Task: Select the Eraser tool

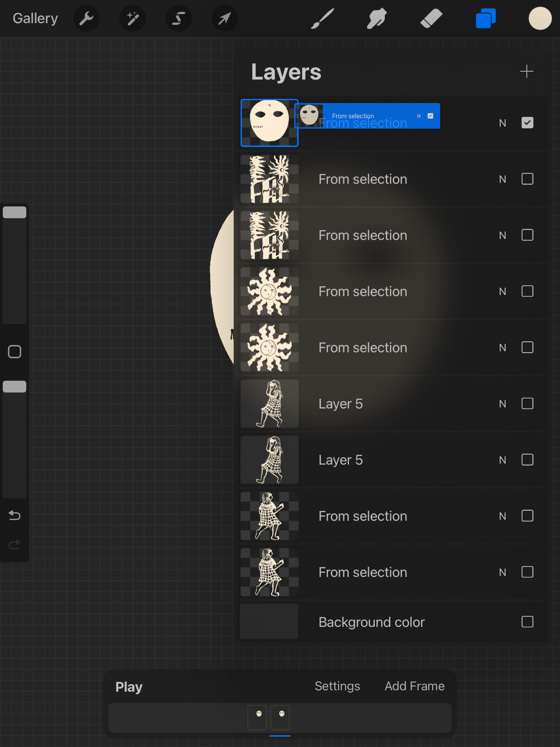Action: point(431,19)
